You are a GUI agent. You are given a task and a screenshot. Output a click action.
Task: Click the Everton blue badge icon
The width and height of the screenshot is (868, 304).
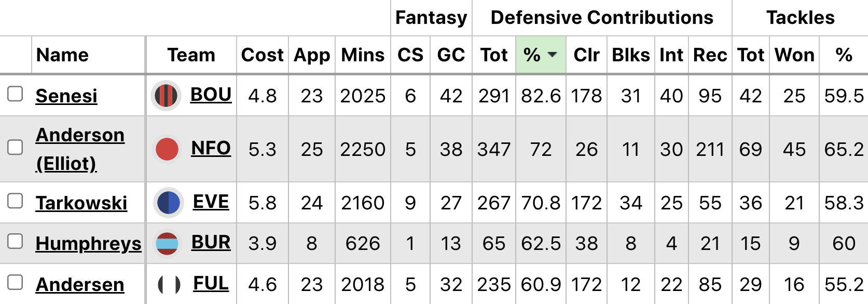[x=169, y=203]
